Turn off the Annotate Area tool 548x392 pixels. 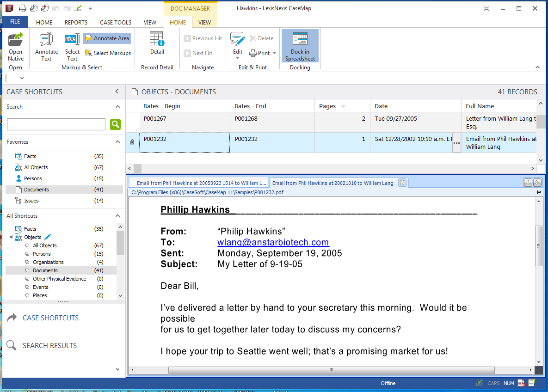107,38
